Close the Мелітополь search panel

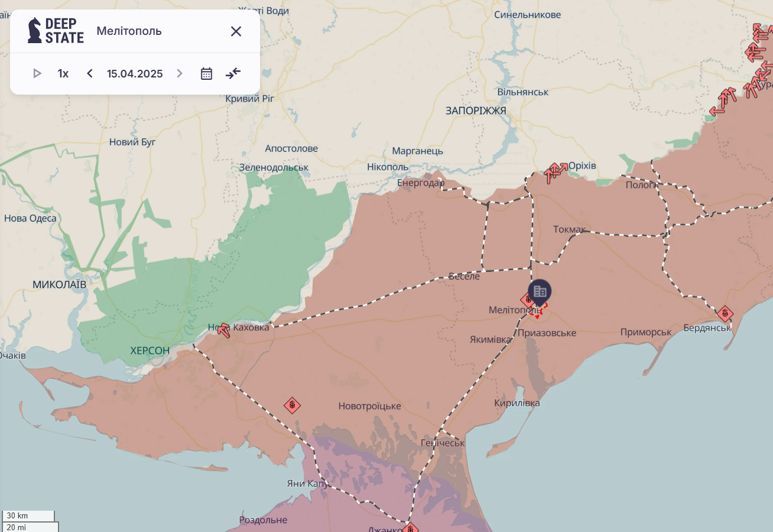click(x=236, y=31)
